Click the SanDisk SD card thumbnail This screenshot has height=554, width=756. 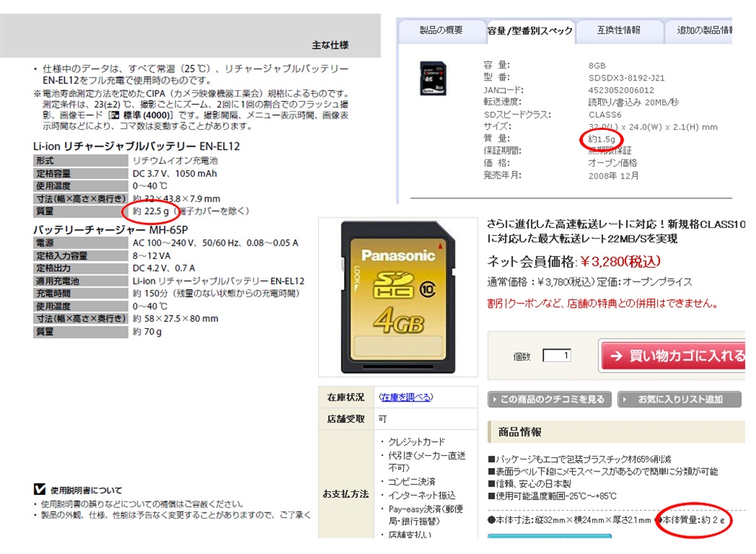(433, 78)
